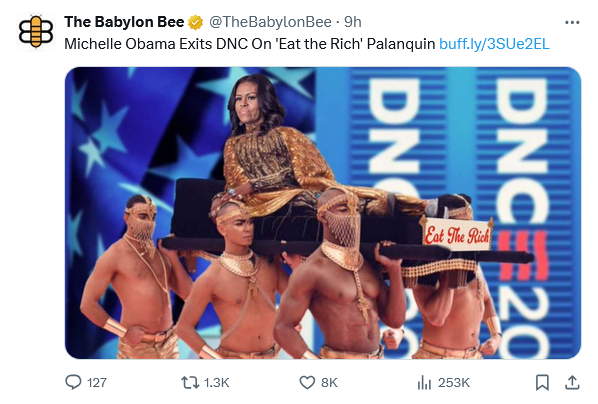598x404 pixels.
Task: Follow the buff.ly/3SUe2EL link
Action: 494,44
